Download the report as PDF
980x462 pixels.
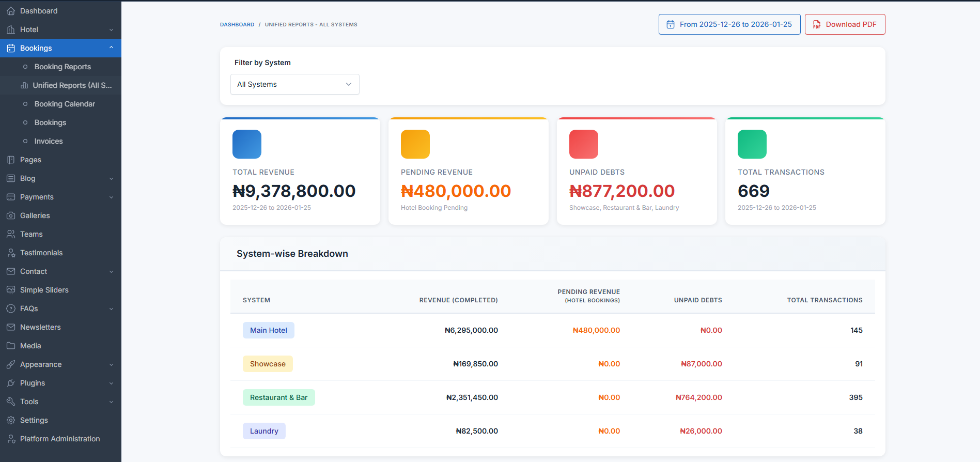tap(845, 24)
